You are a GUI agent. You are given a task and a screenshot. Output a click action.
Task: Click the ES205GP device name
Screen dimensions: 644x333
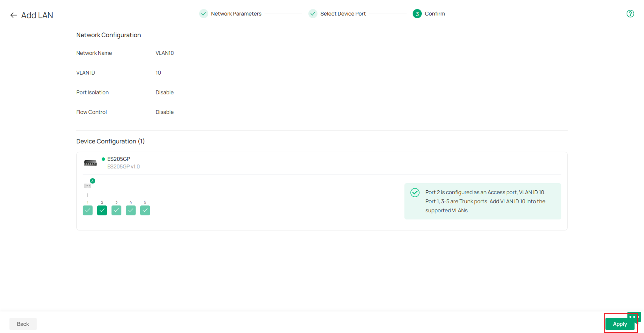pyautogui.click(x=119, y=159)
